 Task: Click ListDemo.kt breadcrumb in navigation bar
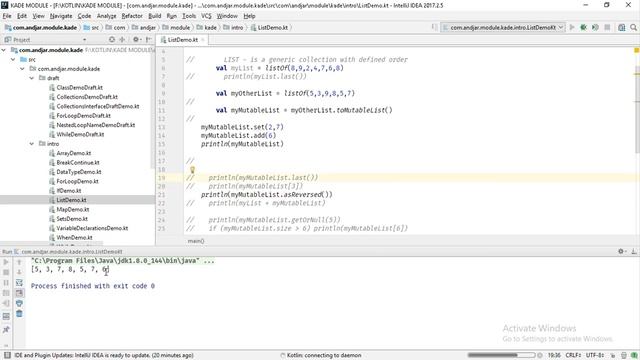(x=269, y=27)
